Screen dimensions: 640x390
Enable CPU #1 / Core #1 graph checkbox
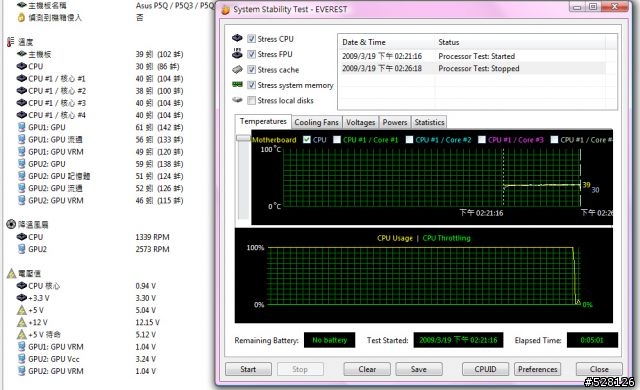pyautogui.click(x=337, y=140)
